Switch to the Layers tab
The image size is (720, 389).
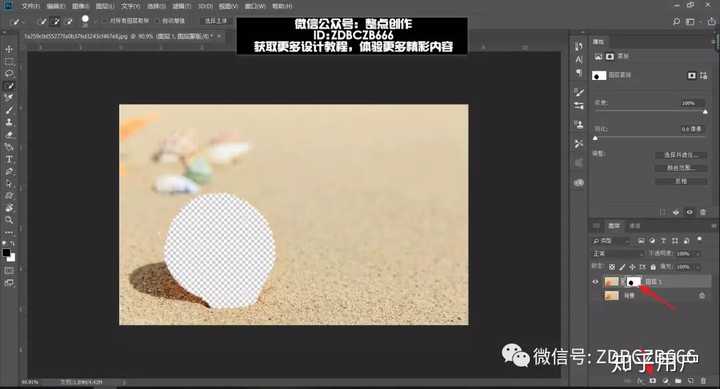(614, 226)
